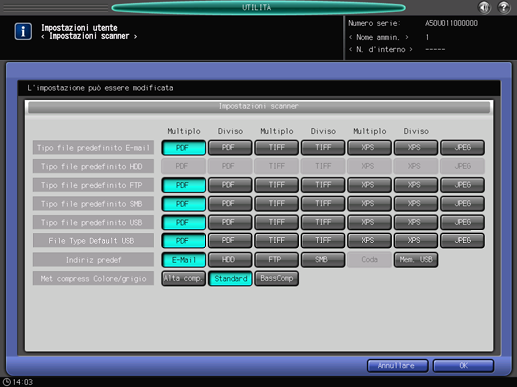This screenshot has height=387, width=517.
Task: Click the serial number A50U011000000
Action: point(451,23)
